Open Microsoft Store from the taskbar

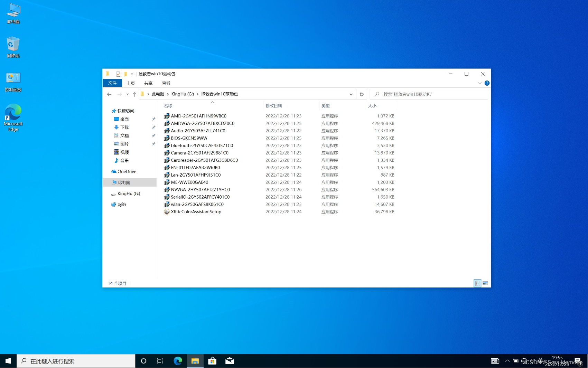212,361
